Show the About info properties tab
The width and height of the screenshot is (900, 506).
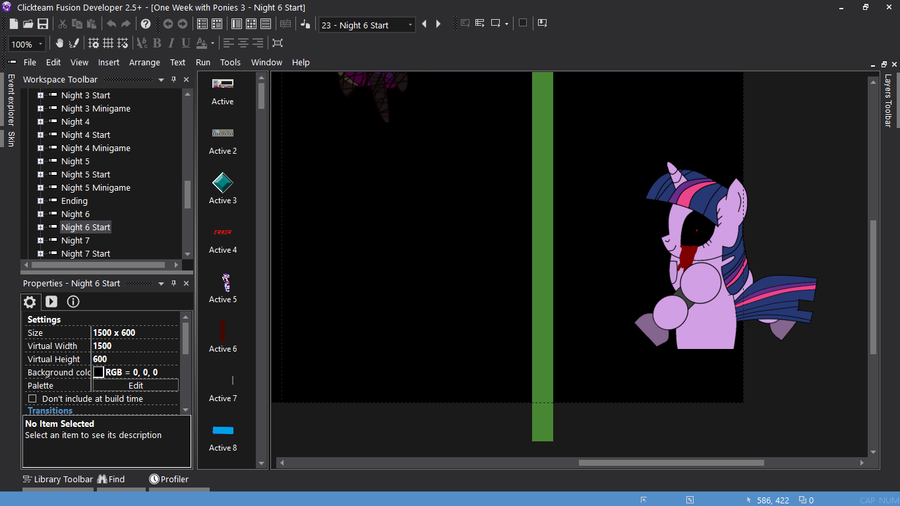click(x=73, y=302)
